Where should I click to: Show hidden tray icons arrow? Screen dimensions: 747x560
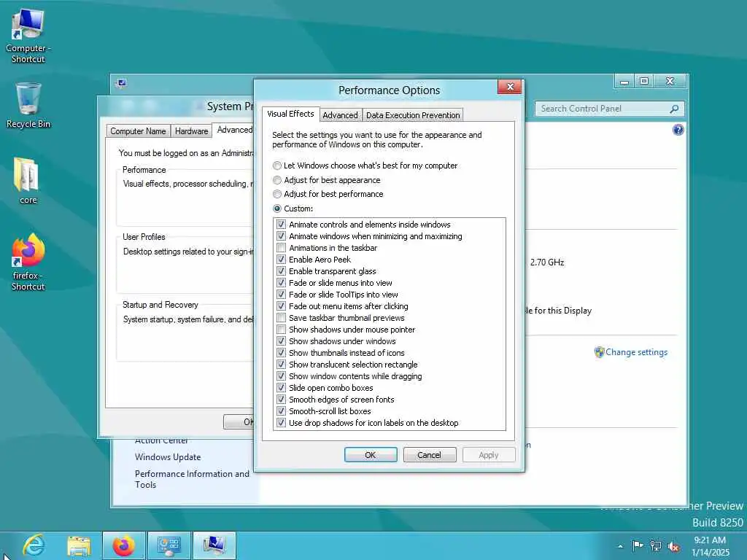620,546
